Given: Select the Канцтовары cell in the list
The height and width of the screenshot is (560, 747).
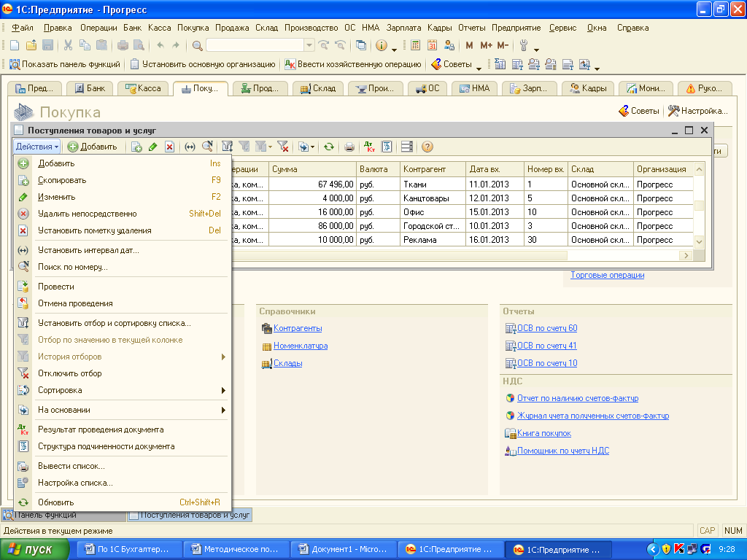Looking at the screenshot, I should (433, 198).
